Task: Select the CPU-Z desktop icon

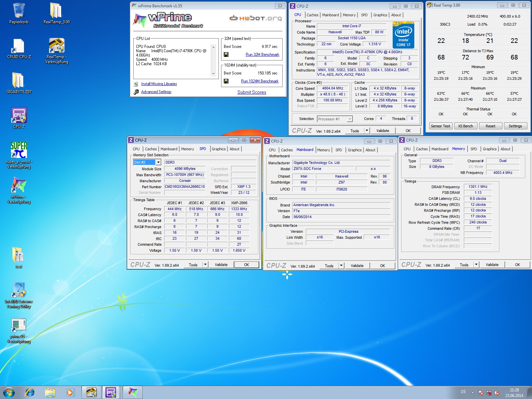Action: [19, 118]
